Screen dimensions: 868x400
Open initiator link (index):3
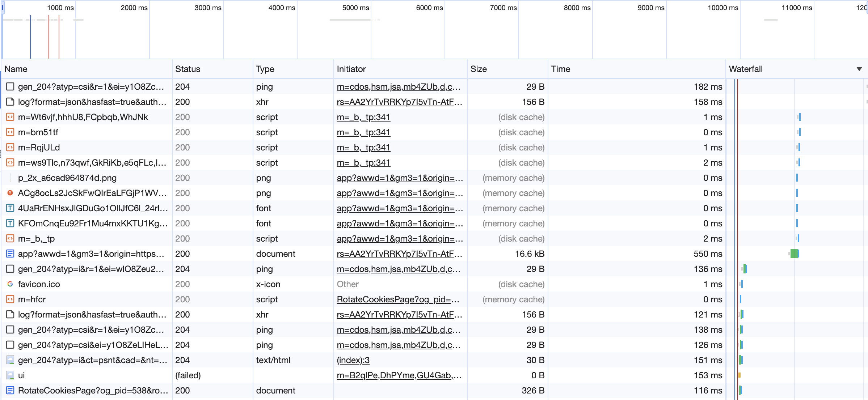click(x=353, y=360)
